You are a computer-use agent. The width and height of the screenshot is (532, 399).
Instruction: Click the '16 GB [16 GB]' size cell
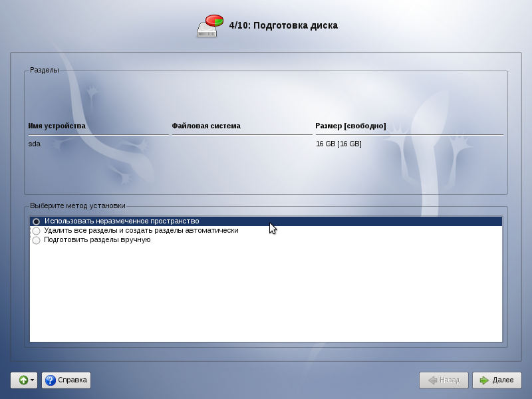pyautogui.click(x=338, y=144)
